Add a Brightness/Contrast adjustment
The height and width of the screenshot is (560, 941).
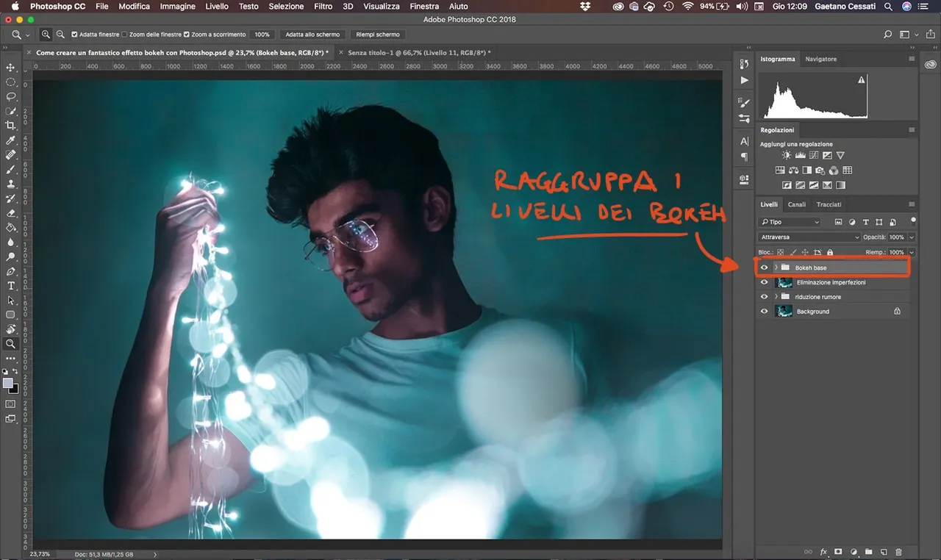[x=787, y=156]
